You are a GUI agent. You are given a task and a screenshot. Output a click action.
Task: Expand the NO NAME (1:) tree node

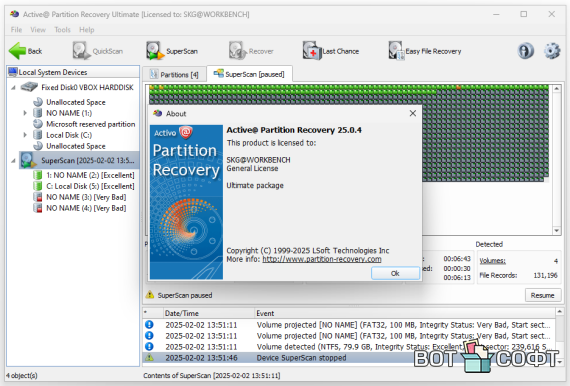coord(25,113)
